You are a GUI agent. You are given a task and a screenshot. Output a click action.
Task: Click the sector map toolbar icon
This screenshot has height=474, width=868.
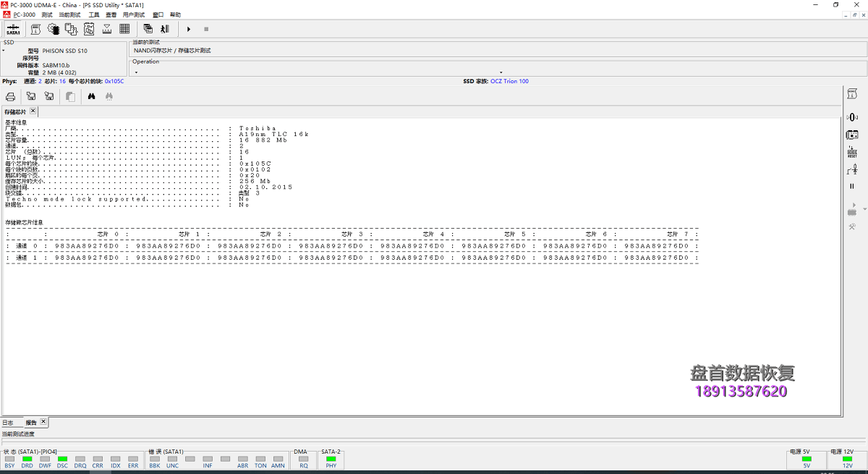[x=89, y=29]
